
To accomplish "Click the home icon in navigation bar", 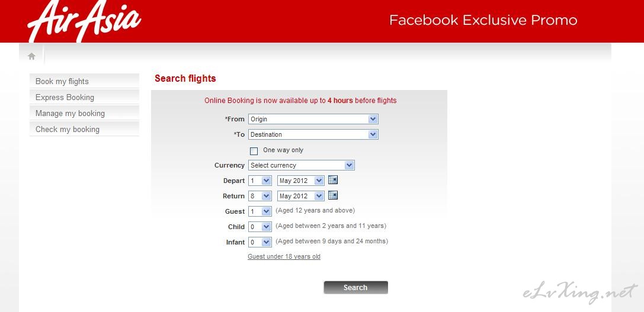I will click(x=31, y=56).
